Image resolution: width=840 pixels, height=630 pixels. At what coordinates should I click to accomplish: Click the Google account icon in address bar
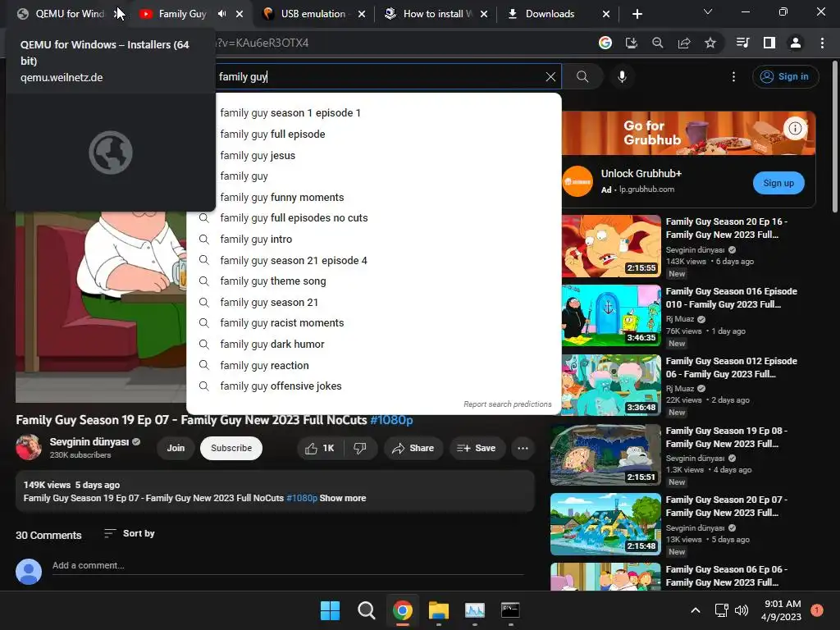[x=605, y=43]
